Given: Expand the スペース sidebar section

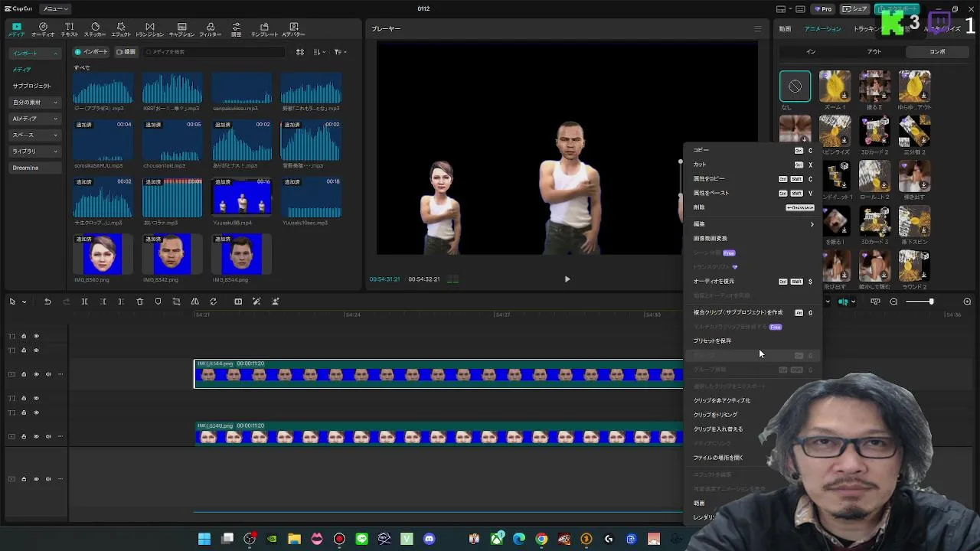Looking at the screenshot, I should tap(35, 135).
